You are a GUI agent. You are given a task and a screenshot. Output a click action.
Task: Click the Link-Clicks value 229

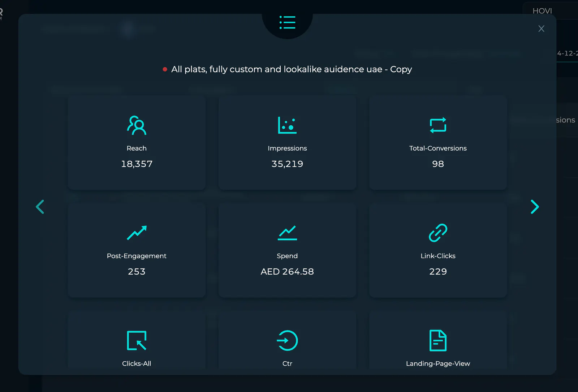[x=438, y=272]
